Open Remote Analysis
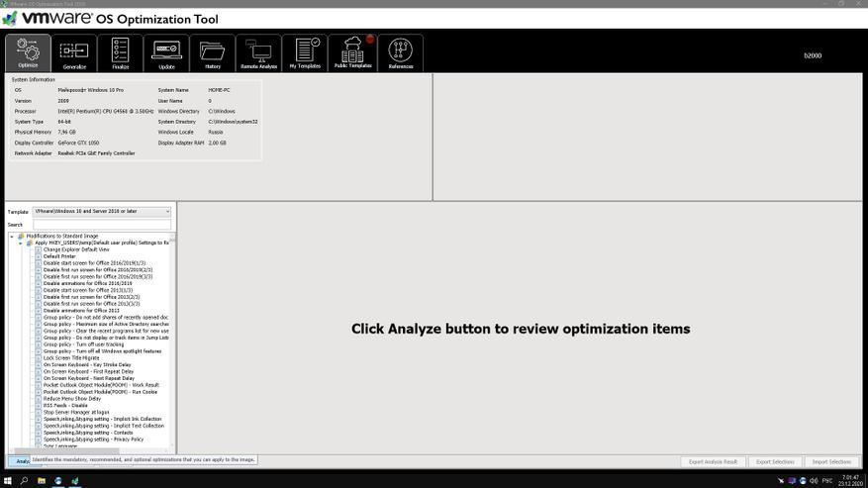The height and width of the screenshot is (488, 868). 258,53
